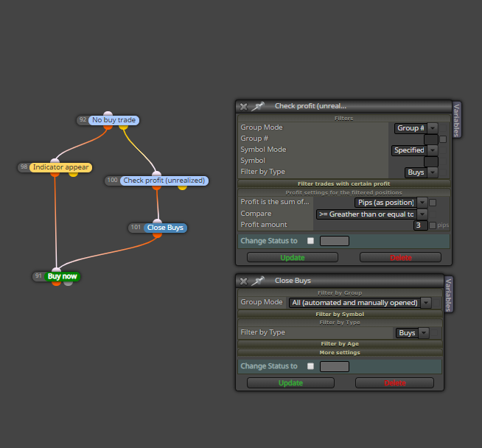Select the 'Indicator appear' node
The image size is (482, 448).
pos(61,167)
